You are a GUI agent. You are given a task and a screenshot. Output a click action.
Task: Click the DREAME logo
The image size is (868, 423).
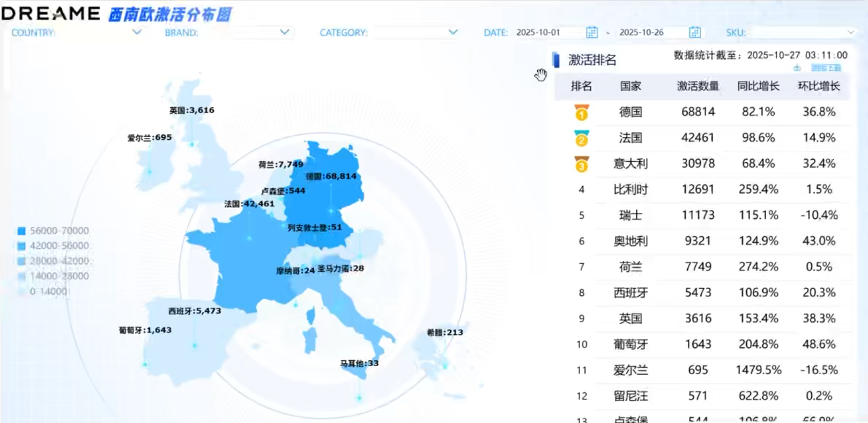[51, 13]
